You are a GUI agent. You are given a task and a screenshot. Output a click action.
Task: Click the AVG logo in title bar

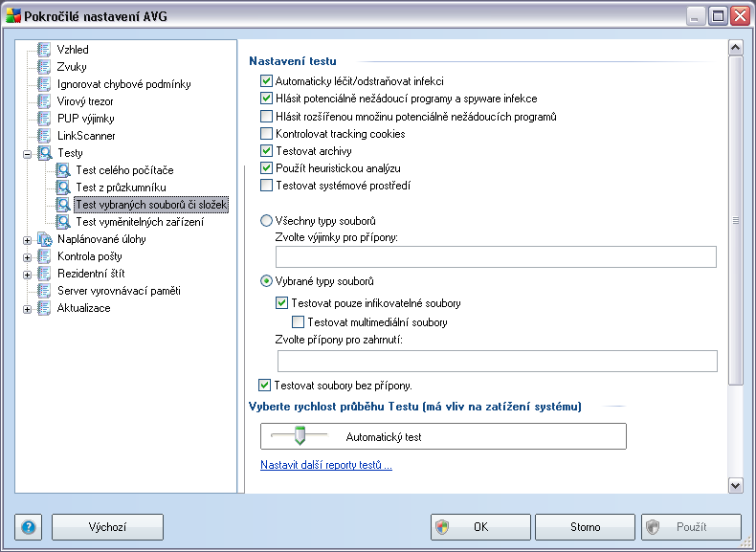coord(13,15)
